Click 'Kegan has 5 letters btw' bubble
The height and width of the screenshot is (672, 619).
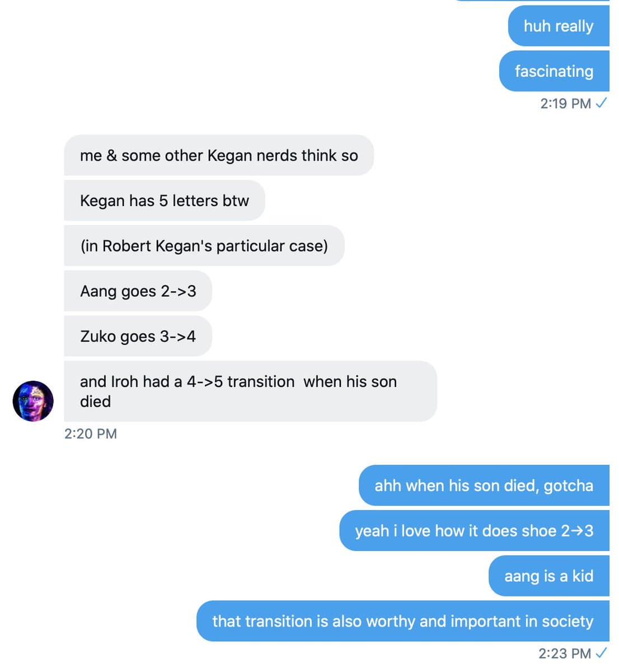coord(165,200)
